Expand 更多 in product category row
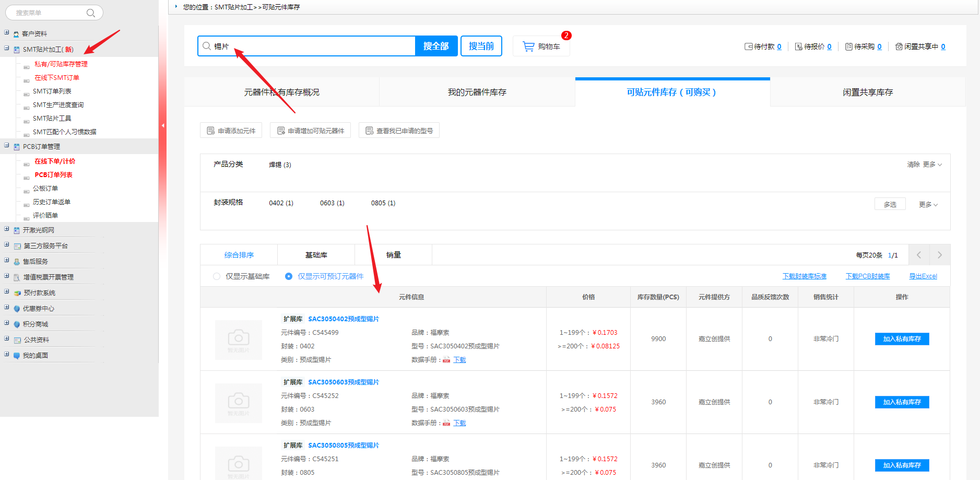980x480 pixels. pyautogui.click(x=932, y=165)
